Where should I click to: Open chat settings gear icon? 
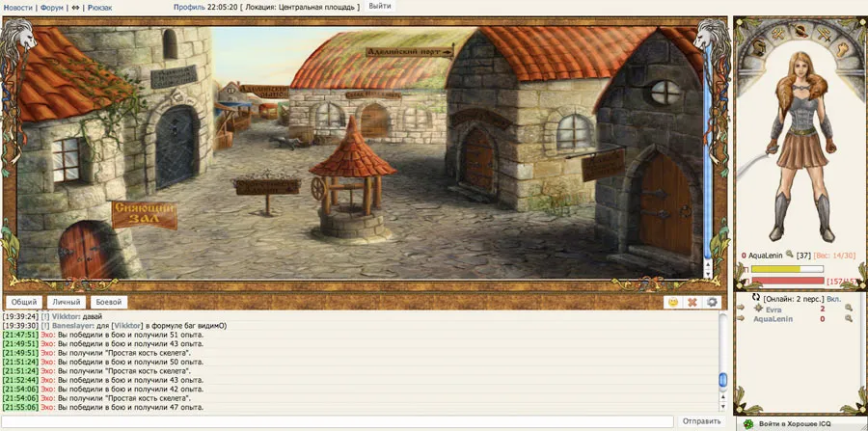(x=712, y=302)
